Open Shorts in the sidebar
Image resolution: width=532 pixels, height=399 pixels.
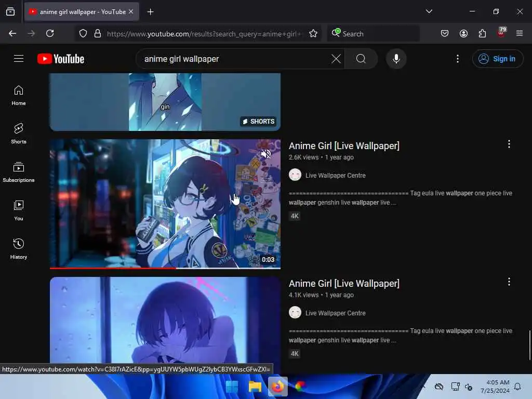(19, 134)
